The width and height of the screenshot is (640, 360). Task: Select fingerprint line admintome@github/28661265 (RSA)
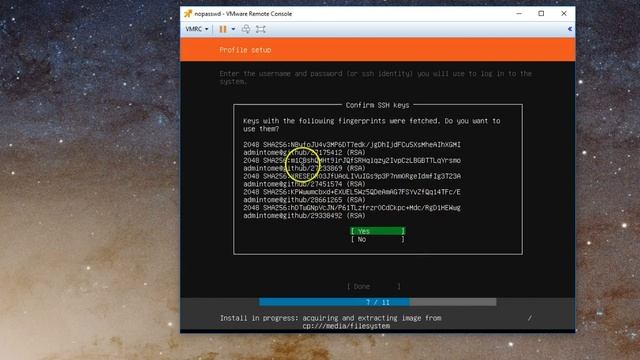304,200
